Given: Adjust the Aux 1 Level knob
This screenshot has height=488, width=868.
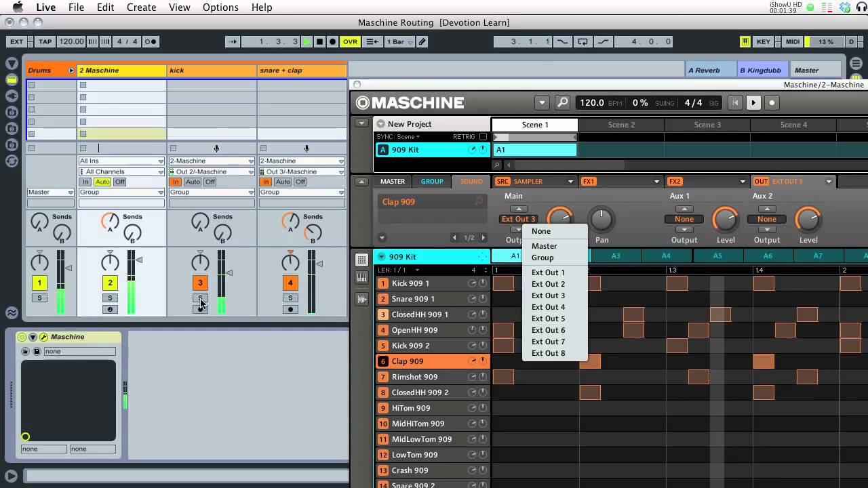Looking at the screenshot, I should tap(725, 219).
